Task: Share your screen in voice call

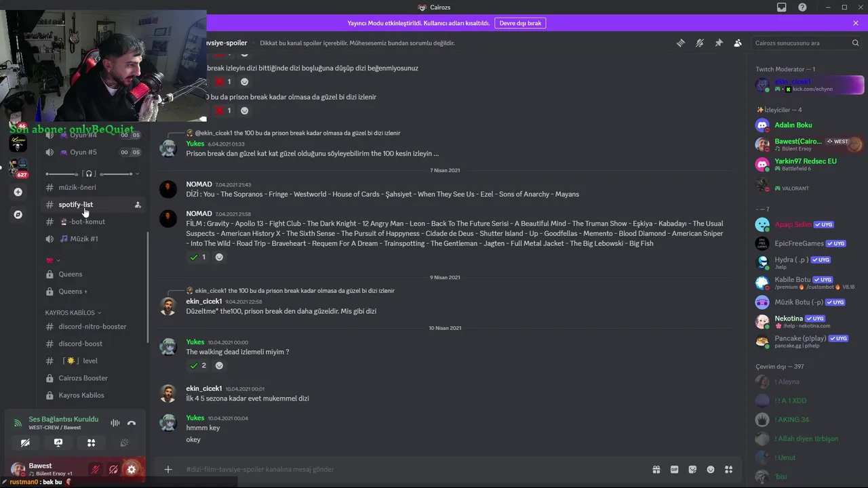Action: 58,443
